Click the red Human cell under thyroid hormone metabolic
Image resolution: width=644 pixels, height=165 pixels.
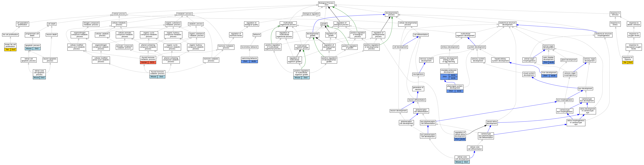click(144, 62)
